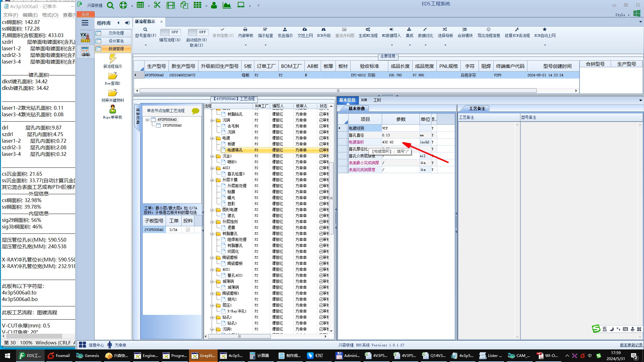Open the Bom查询2 folder shortcut
The height and width of the screenshot is (362, 644).
(113, 79)
